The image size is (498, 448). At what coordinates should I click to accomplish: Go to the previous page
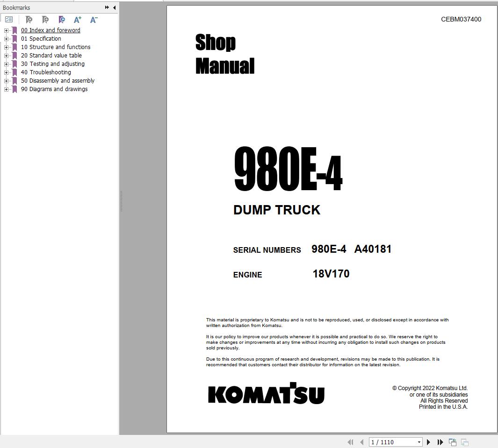362,442
